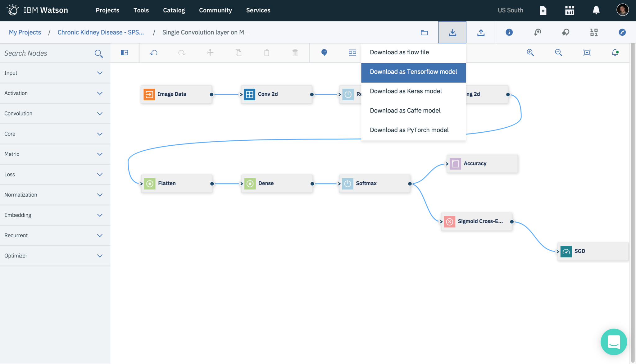Open the comments bubble icon
The width and height of the screenshot is (636, 364).
point(324,53)
